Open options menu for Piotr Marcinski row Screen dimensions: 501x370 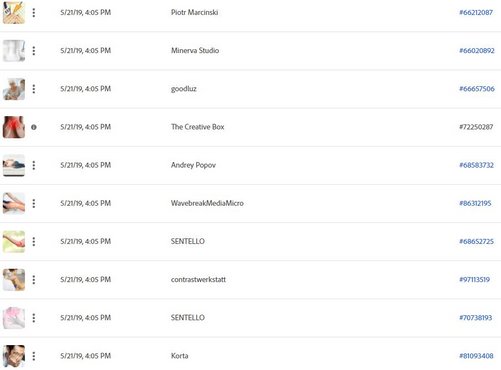click(x=34, y=13)
